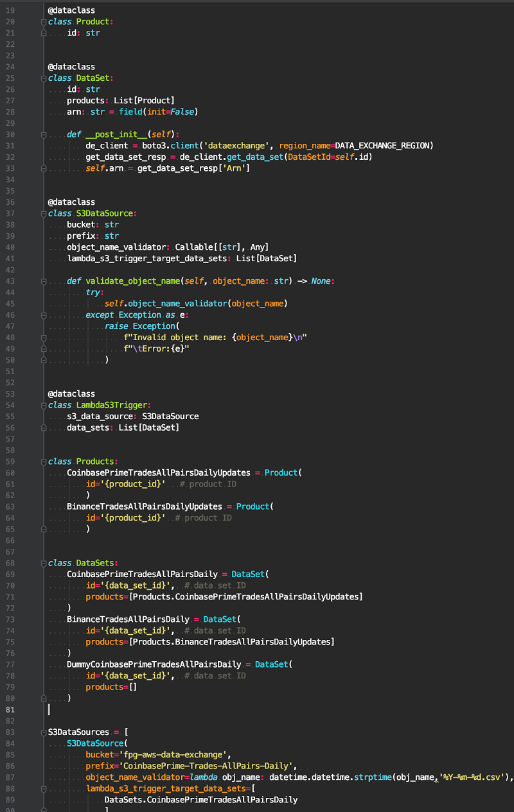Click region_name=DATA_EXCHANGE_REGION argument

pyautogui.click(x=357, y=146)
